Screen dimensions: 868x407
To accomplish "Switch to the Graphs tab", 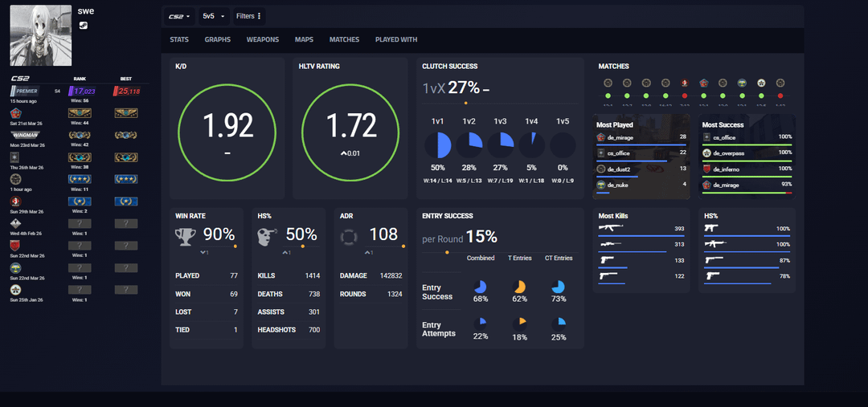I will pyautogui.click(x=217, y=39).
